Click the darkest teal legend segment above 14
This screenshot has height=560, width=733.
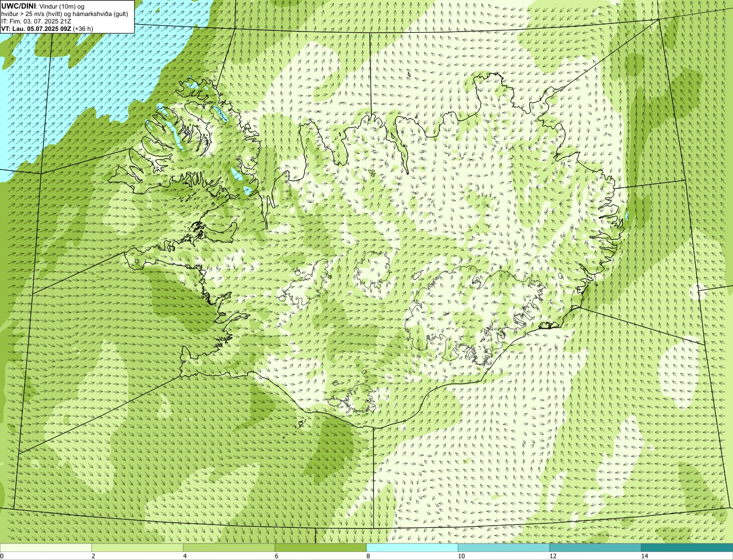[687, 548]
